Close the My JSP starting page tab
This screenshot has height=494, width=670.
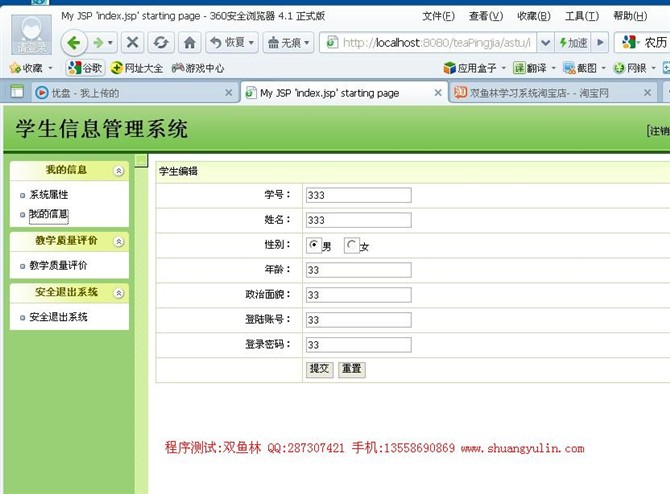[x=438, y=93]
